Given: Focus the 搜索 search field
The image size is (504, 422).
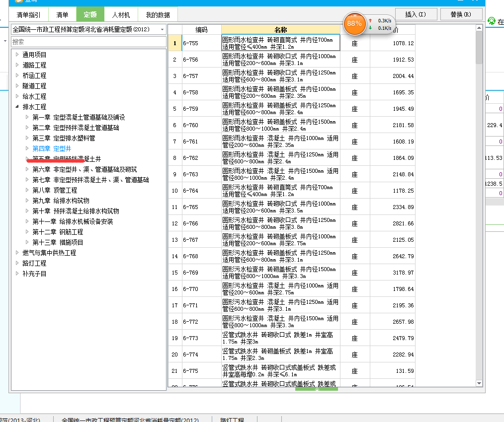Looking at the screenshot, I should [x=88, y=42].
